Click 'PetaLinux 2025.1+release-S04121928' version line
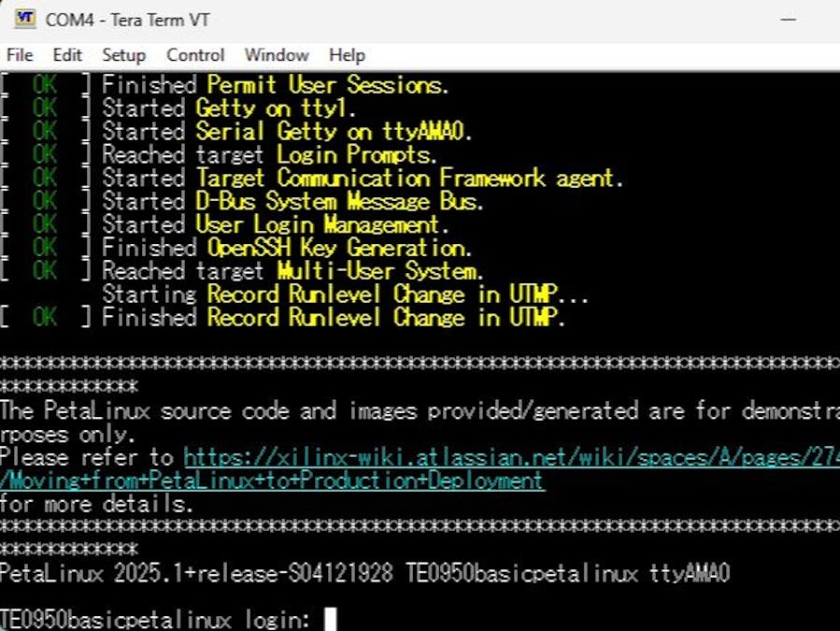 [364, 573]
